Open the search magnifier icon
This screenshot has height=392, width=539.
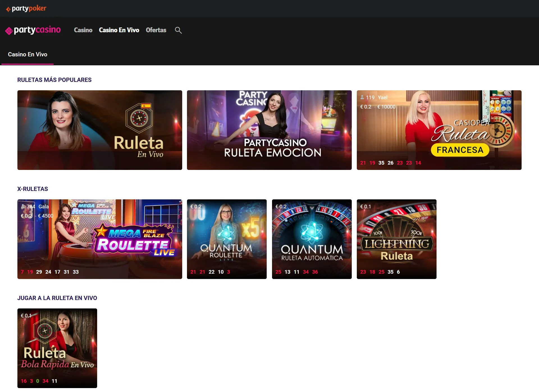click(178, 30)
